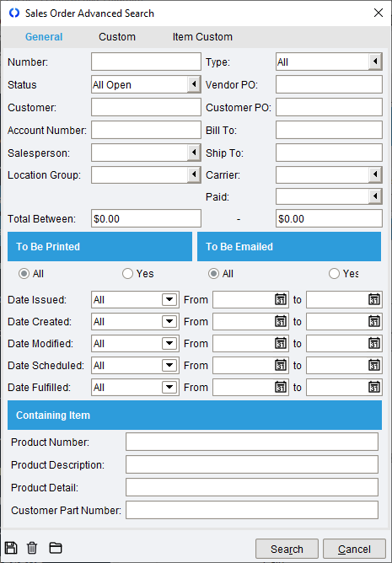
Task: Open the Date Fulfilled From calendar picker
Action: coord(281,387)
